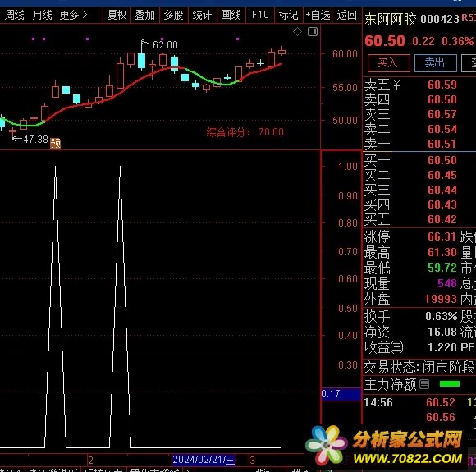Click the 收益(三) value 1.220
Image resolution: width=476 pixels, height=472 pixels.
442,347
